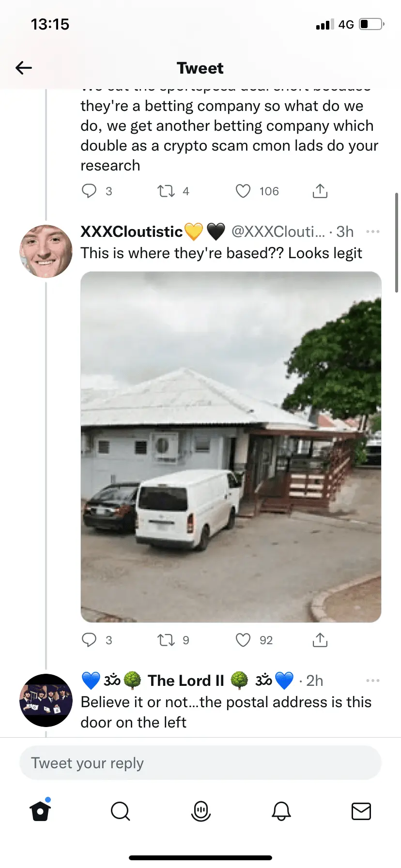Viewport: 401px width, 868px height.
Task: Open more options for The Lord II tweet
Action: [372, 681]
